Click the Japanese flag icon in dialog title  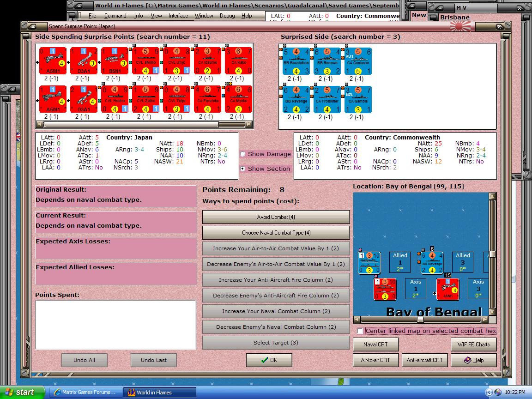(460, 26)
